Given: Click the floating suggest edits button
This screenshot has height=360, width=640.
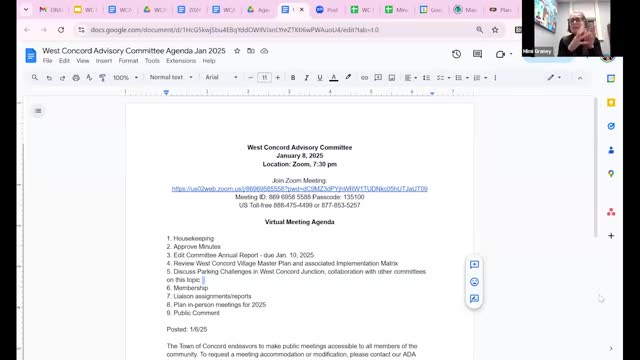Looking at the screenshot, I should coord(474,299).
